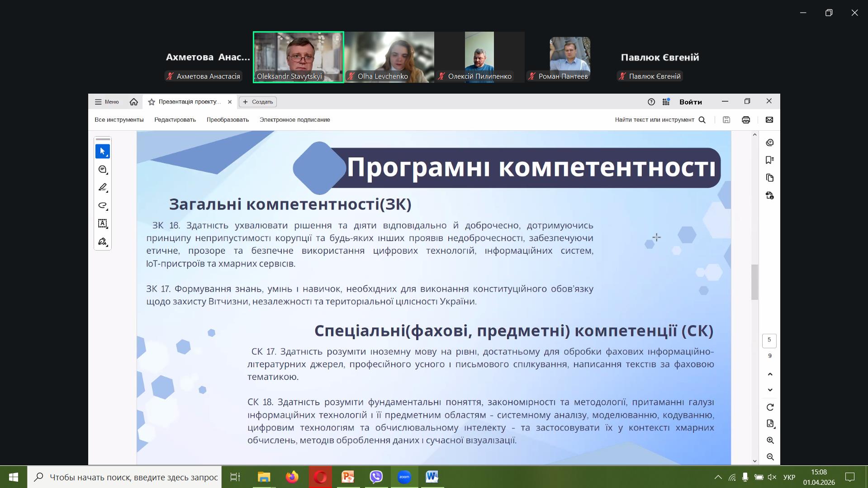Viewport: 868px width, 488px height.
Task: Open the Меню hamburger menu
Action: pos(107,102)
